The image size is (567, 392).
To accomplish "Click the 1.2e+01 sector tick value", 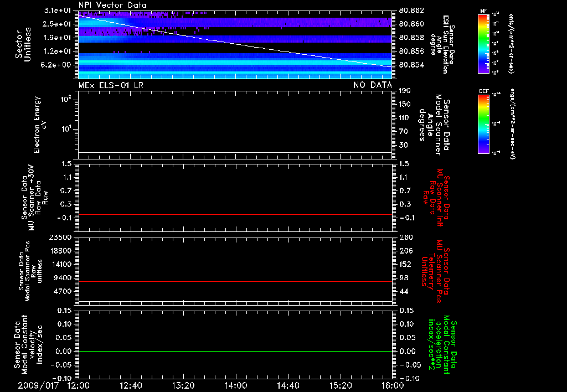I will click(x=58, y=51).
